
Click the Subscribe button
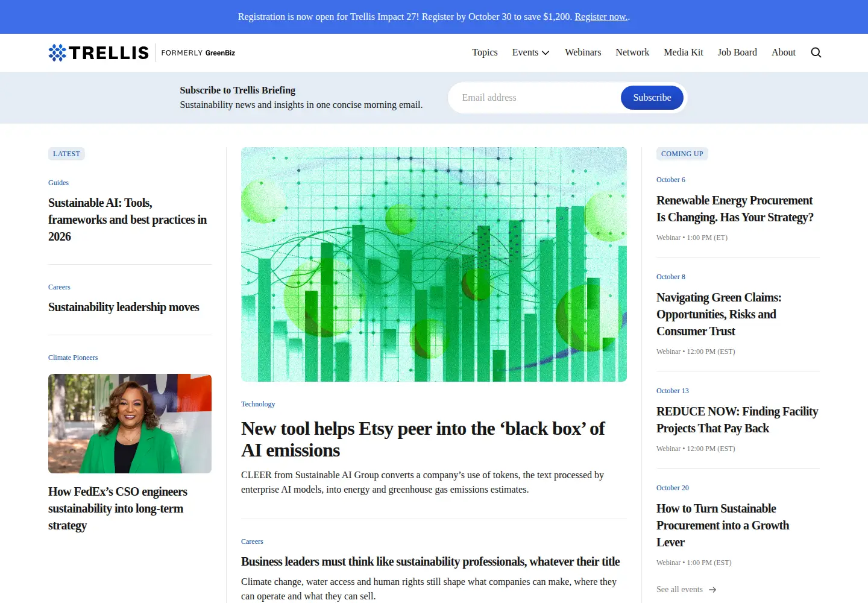pyautogui.click(x=652, y=98)
